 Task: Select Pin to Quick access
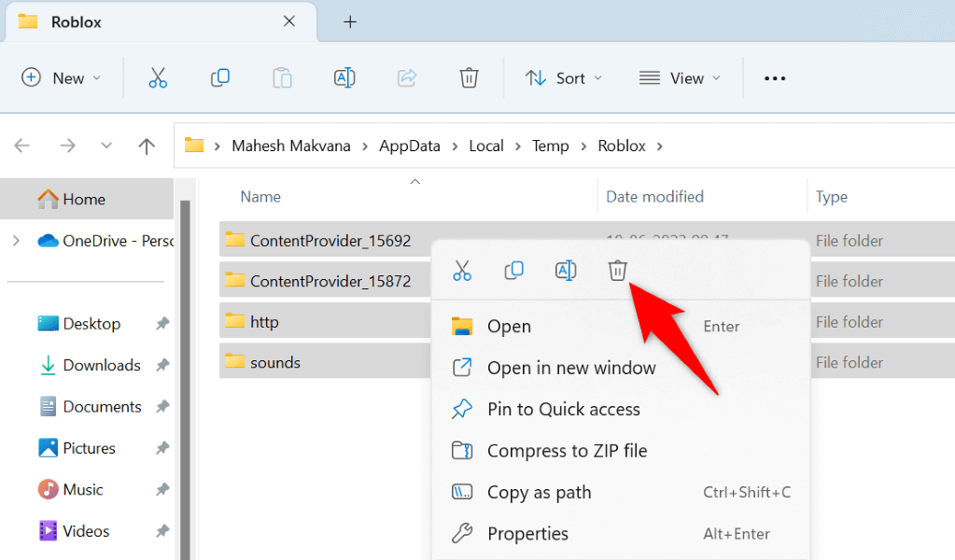coord(564,409)
